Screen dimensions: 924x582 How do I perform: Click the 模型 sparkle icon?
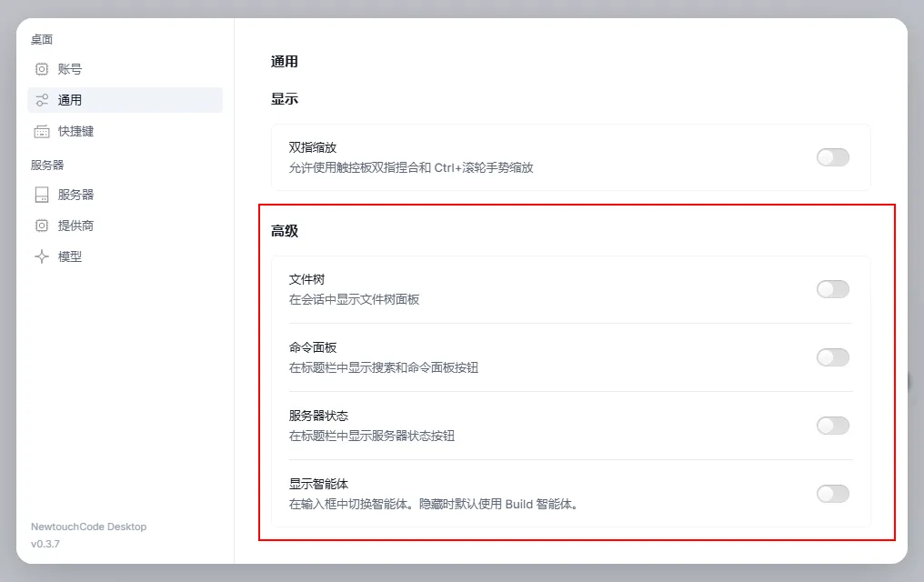pyautogui.click(x=42, y=256)
